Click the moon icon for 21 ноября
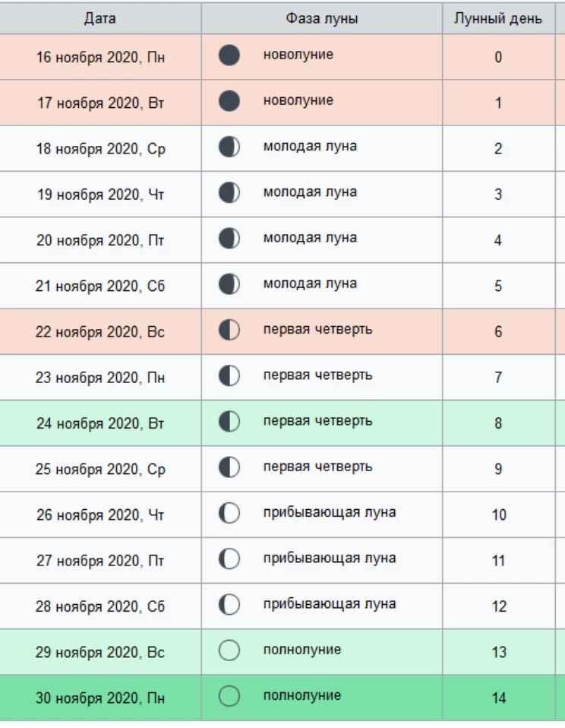 pyautogui.click(x=229, y=284)
